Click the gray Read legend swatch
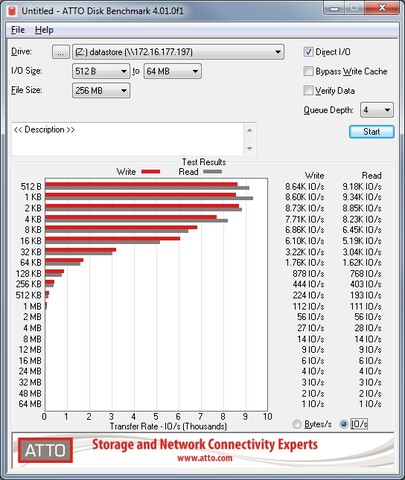Viewport: 405px width, 480px height. pos(213,172)
